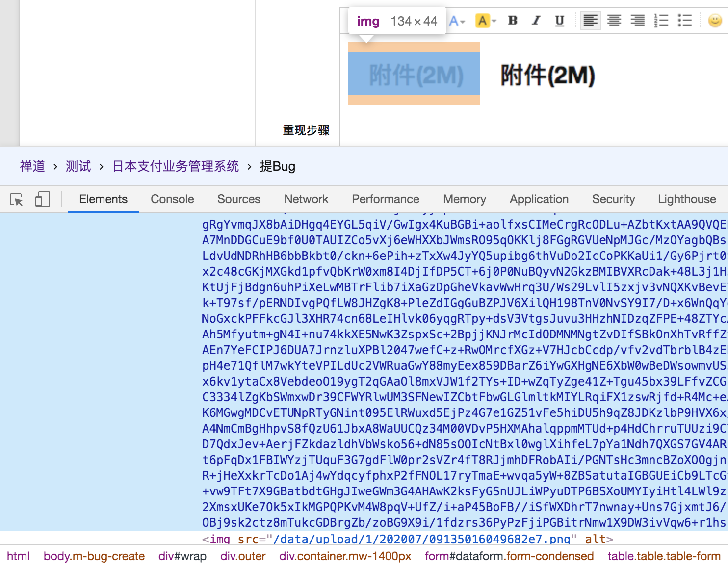Align text right in the editor

(x=638, y=21)
